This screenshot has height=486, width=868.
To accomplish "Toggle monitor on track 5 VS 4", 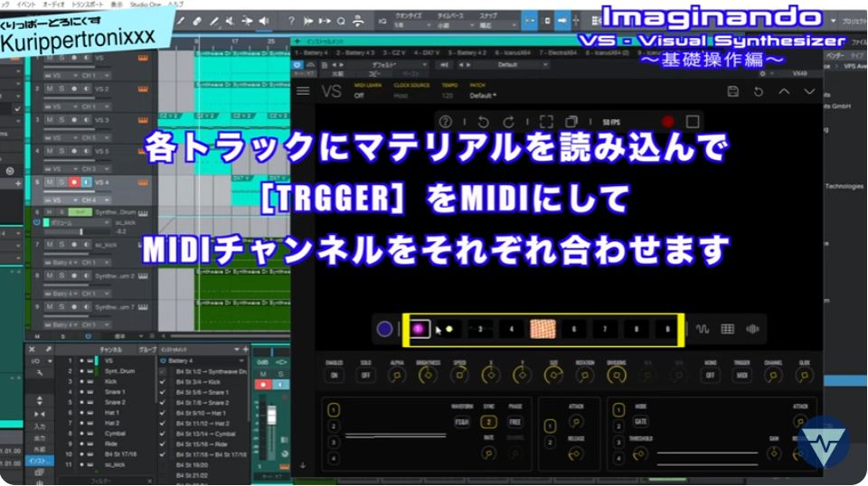I will pyautogui.click(x=87, y=182).
